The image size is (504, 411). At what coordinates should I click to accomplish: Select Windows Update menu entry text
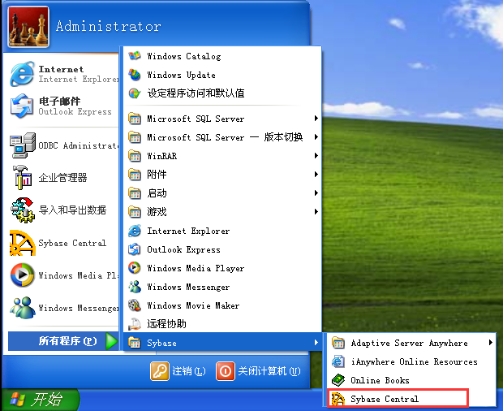click(x=181, y=75)
